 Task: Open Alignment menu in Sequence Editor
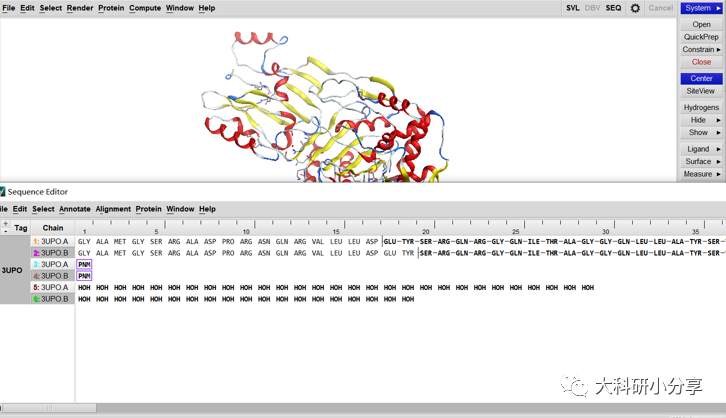tap(113, 209)
